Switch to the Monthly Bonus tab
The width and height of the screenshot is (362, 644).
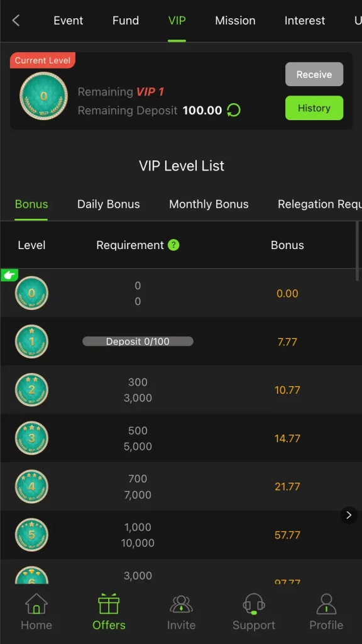[x=209, y=204]
